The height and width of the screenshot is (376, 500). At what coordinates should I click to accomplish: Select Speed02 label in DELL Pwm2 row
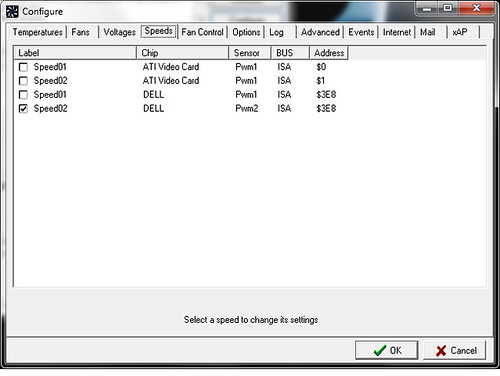click(50, 109)
